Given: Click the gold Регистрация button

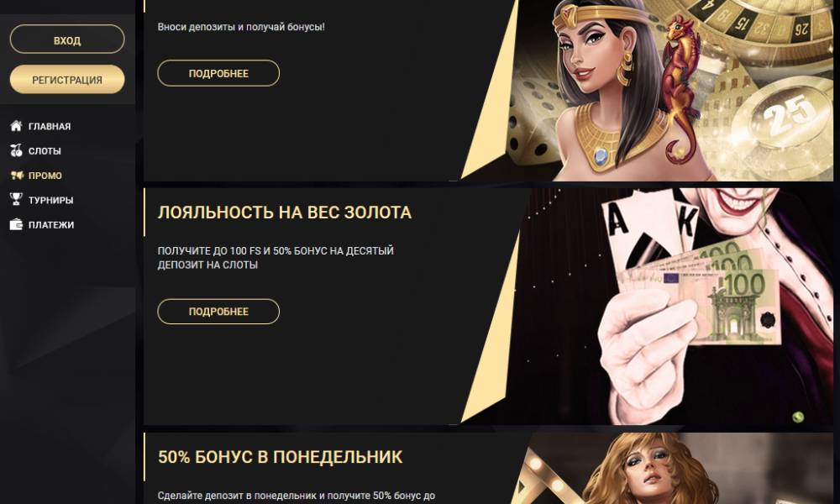Looking at the screenshot, I should [67, 79].
